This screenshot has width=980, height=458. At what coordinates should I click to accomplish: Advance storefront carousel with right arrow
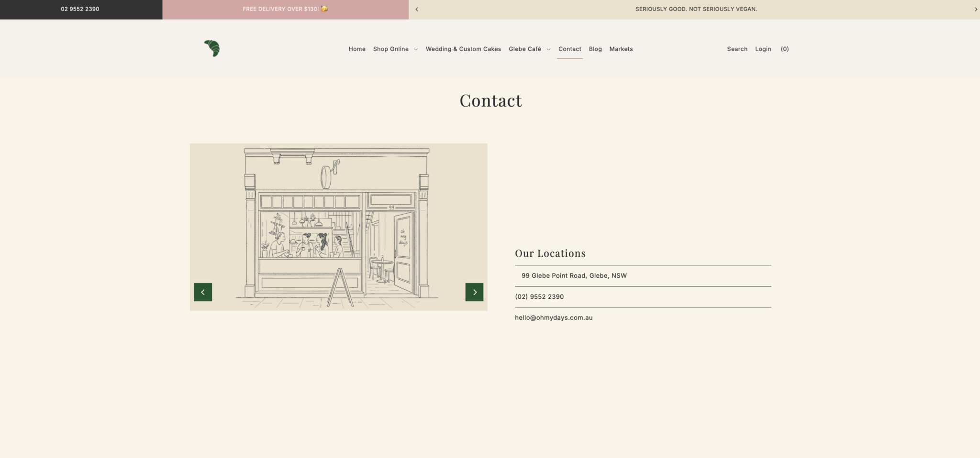pyautogui.click(x=474, y=292)
